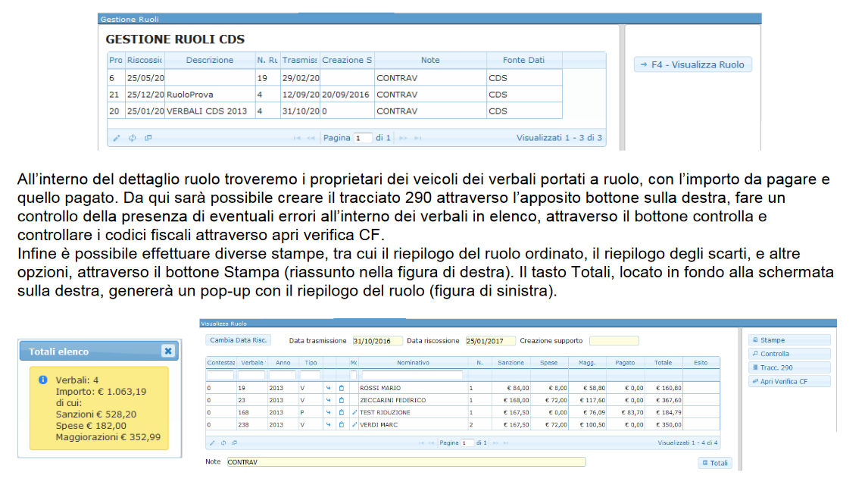Click column chooser icon in Gestione Ruoli pager
Screen dimensions: 868x494
(148, 138)
